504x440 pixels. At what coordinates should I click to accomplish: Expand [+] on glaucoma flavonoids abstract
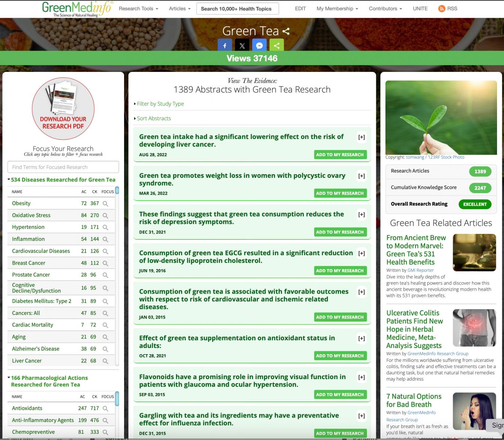point(362,377)
